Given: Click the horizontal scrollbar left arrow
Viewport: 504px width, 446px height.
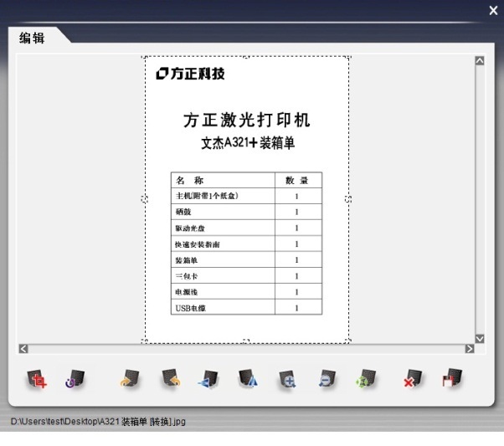Looking at the screenshot, I should coord(23,349).
